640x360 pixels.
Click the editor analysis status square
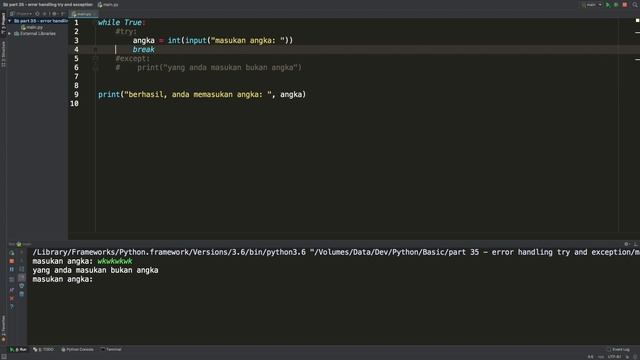[637, 20]
